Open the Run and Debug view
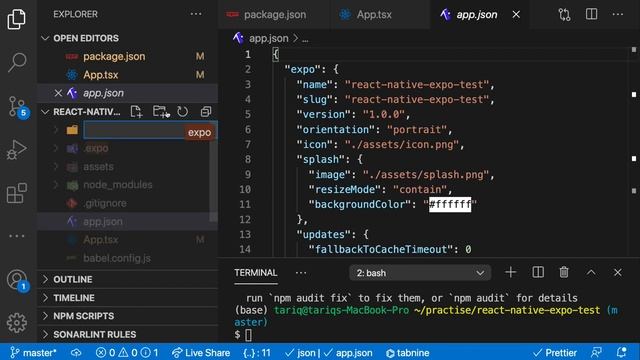The image size is (640, 360). [17, 149]
